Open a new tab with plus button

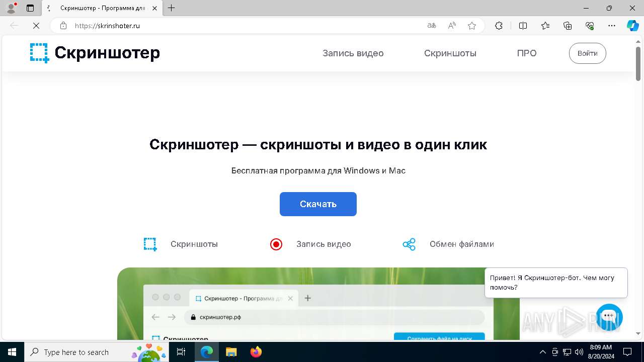point(172,8)
